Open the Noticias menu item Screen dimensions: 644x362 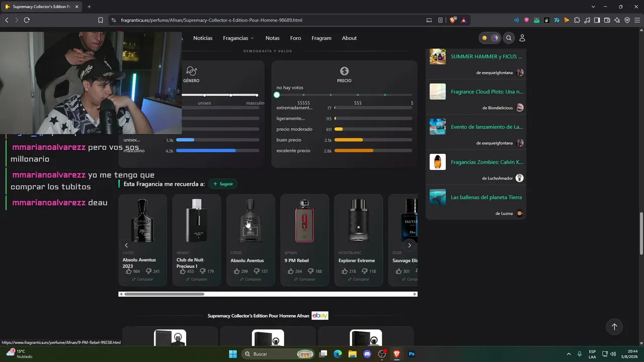coord(203,38)
